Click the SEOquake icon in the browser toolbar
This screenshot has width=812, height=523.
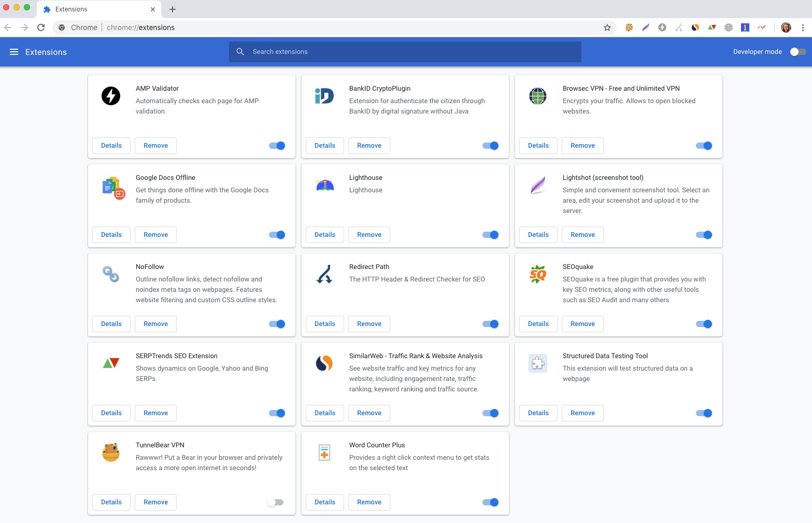pyautogui.click(x=629, y=27)
